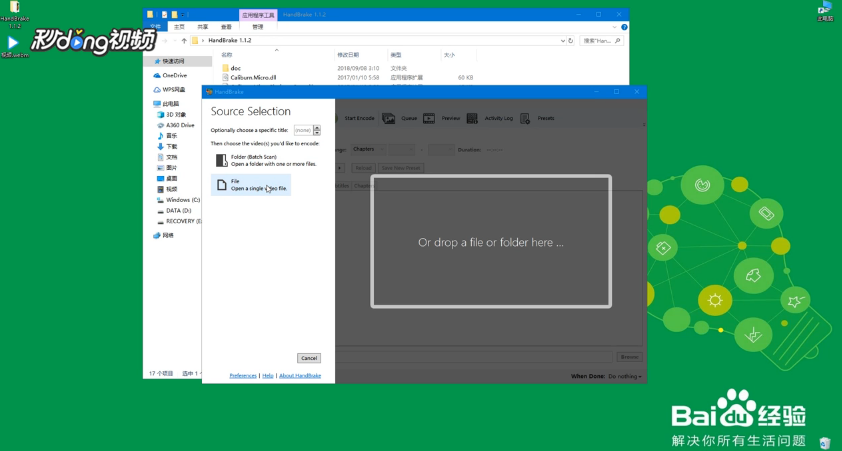Click the Explorer forward navigation arrow
842x451 pixels.
pos(165,41)
